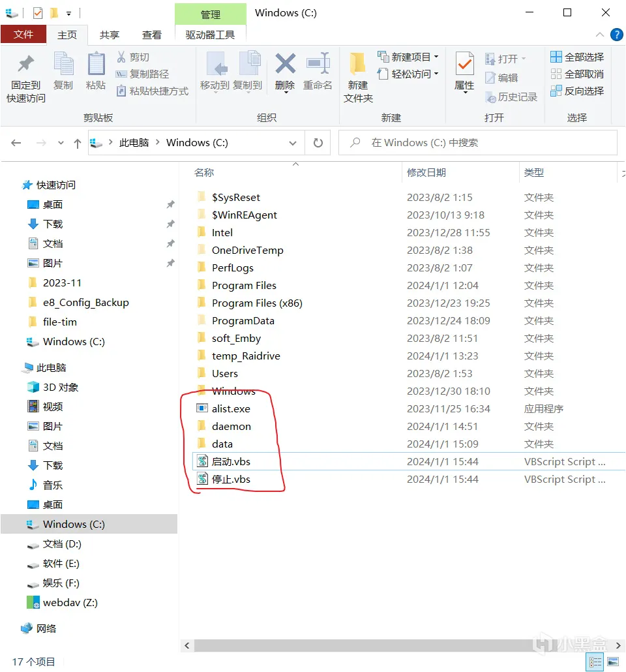Click the Pin to Quick access icon
This screenshot has height=672, width=626.
click(25, 65)
